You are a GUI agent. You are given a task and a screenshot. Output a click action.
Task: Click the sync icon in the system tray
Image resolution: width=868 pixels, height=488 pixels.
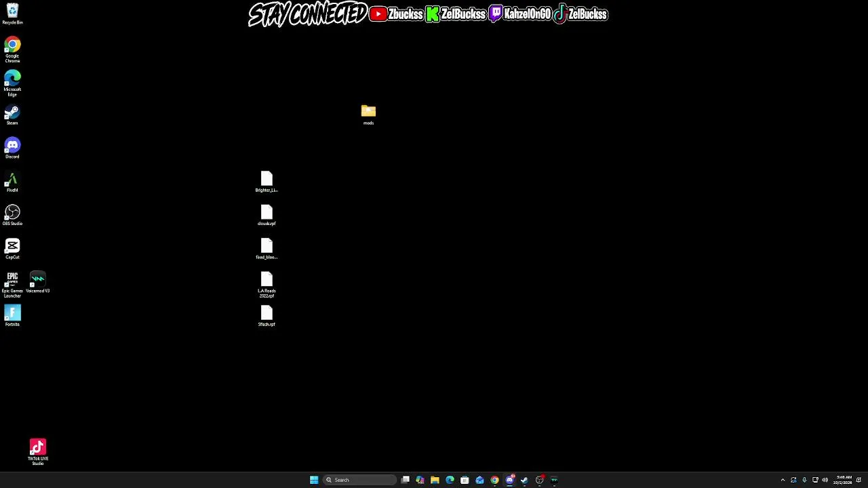pyautogui.click(x=793, y=480)
